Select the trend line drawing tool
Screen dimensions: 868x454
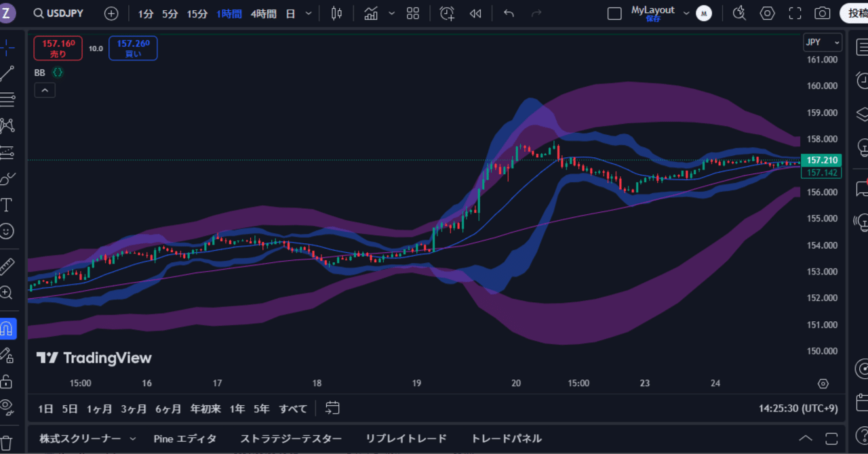pos(7,73)
